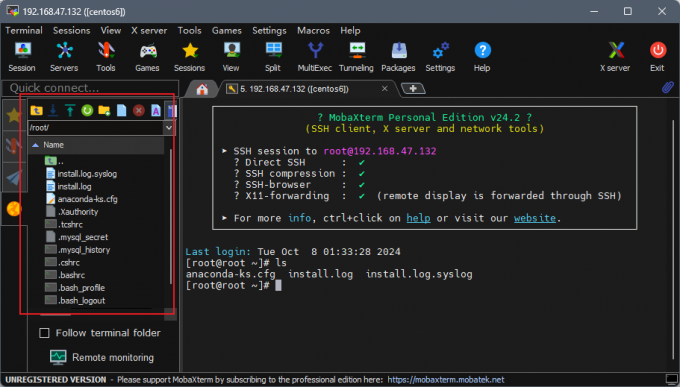Click the file list vertical scrollbar
The height and width of the screenshot is (387, 680).
(x=170, y=217)
